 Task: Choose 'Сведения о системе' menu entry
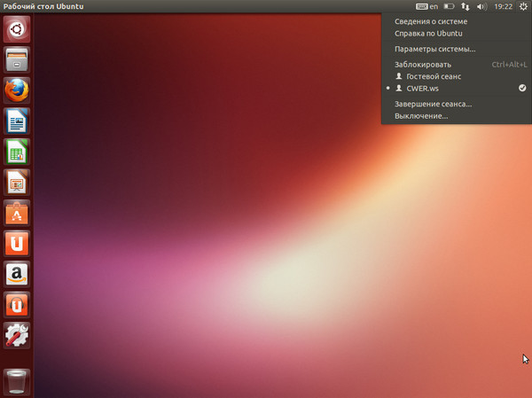point(431,21)
